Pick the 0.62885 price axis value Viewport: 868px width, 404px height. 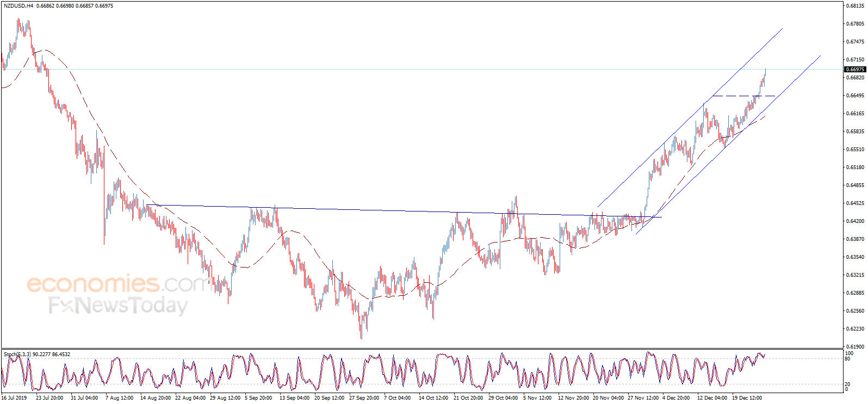click(855, 293)
